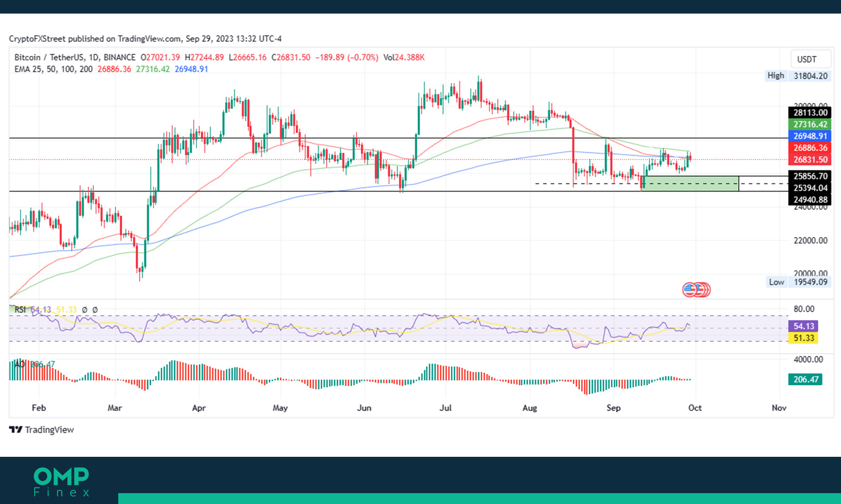Click the Nov label on time axis
Screen dimensions: 841x504
[779, 408]
